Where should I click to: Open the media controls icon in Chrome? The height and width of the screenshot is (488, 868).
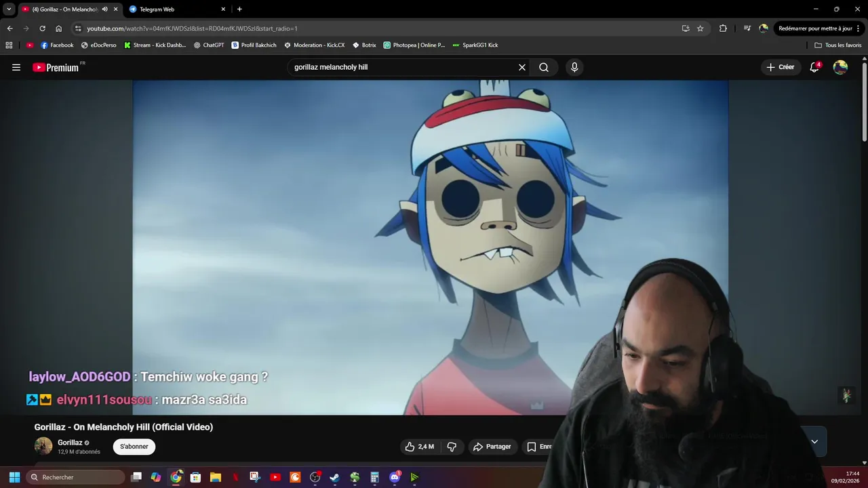click(x=747, y=28)
